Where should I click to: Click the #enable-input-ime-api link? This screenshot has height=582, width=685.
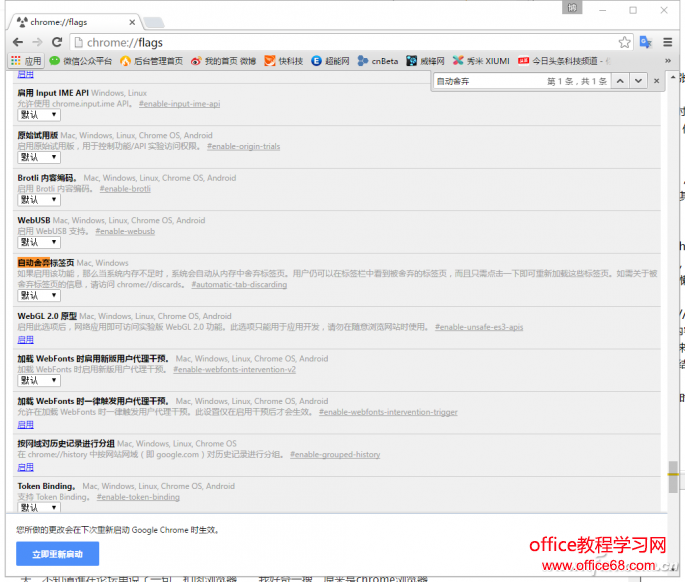pyautogui.click(x=179, y=104)
